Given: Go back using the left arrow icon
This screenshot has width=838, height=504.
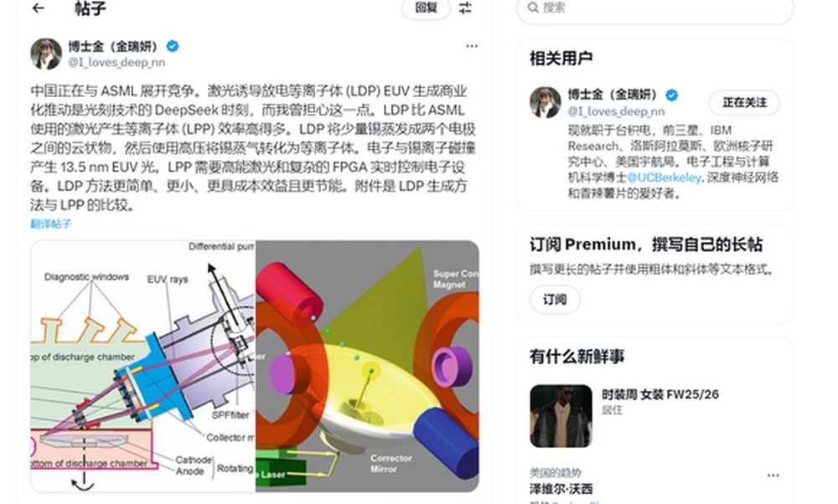Looking at the screenshot, I should pyautogui.click(x=39, y=8).
